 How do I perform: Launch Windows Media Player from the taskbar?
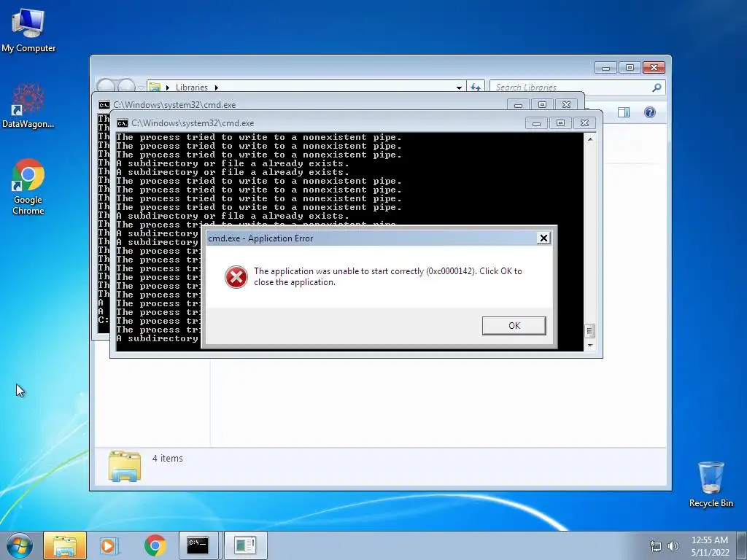point(109,545)
